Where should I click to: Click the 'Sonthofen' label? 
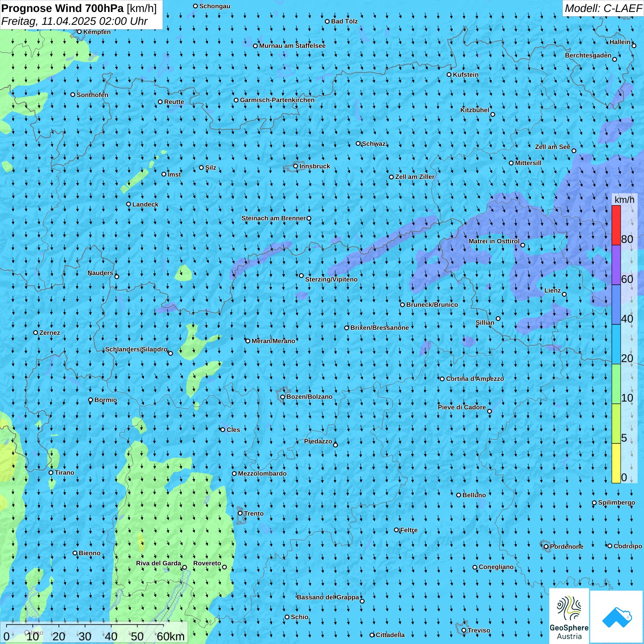click(92, 95)
